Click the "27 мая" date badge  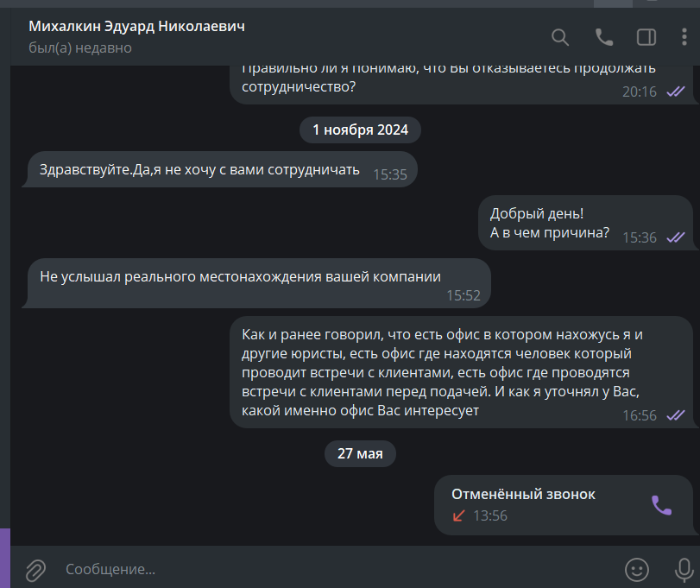point(360,453)
